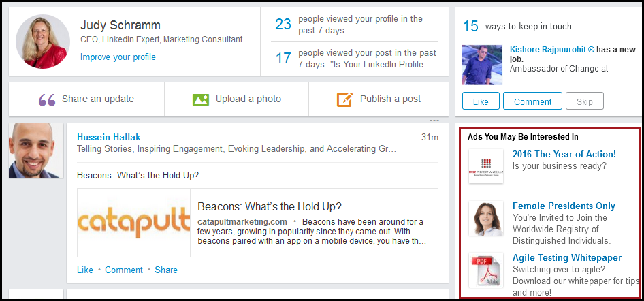644x301 pixels.
Task: Open the three-dot options above Hussein's post
Action: click(434, 121)
